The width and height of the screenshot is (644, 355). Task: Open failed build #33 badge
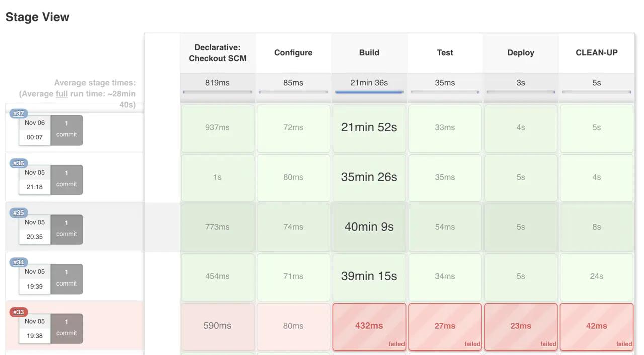[x=19, y=312]
